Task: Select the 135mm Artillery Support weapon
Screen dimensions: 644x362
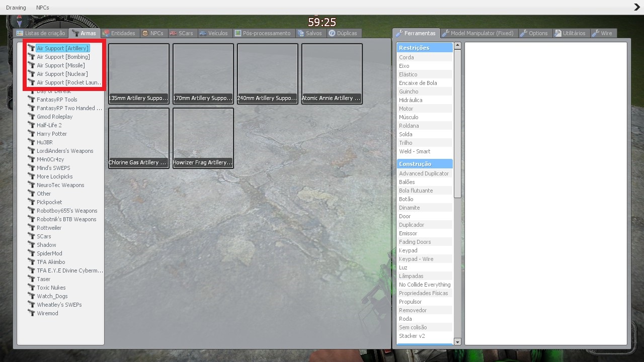Action: point(139,74)
